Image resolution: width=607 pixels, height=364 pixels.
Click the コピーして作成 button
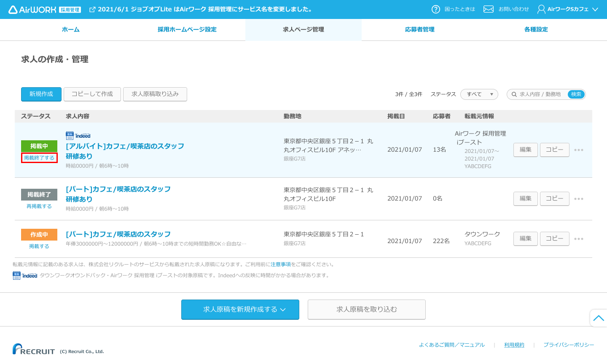[x=92, y=94]
